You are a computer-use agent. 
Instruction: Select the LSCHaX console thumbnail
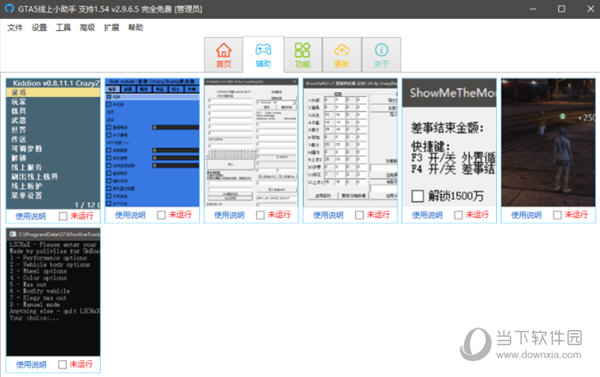point(53,292)
